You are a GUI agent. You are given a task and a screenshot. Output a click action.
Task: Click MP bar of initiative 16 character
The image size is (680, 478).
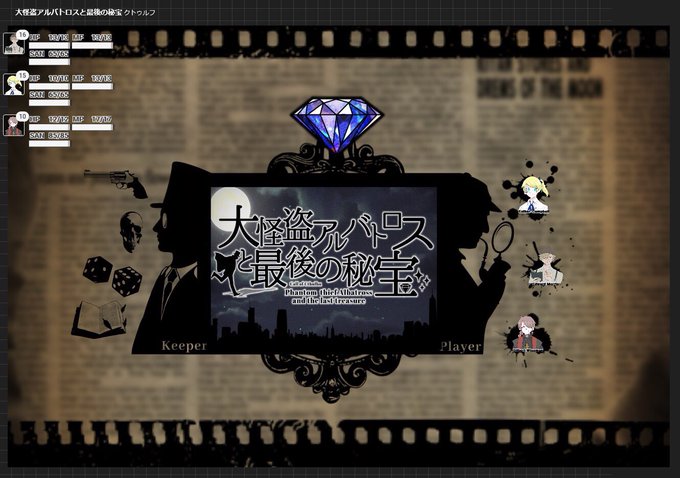[x=92, y=46]
